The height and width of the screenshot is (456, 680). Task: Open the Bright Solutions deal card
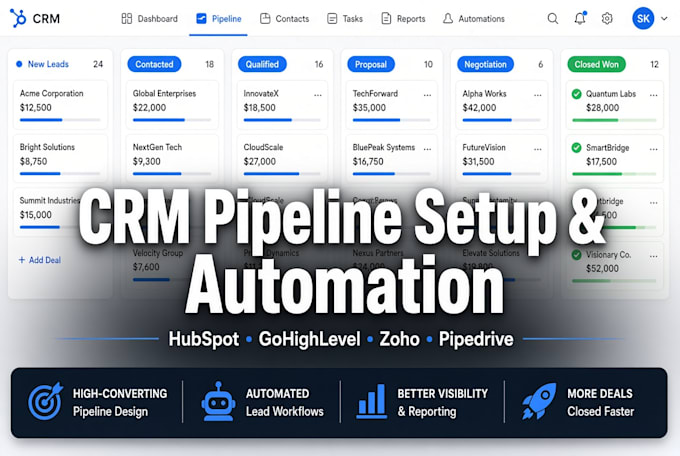(x=60, y=158)
